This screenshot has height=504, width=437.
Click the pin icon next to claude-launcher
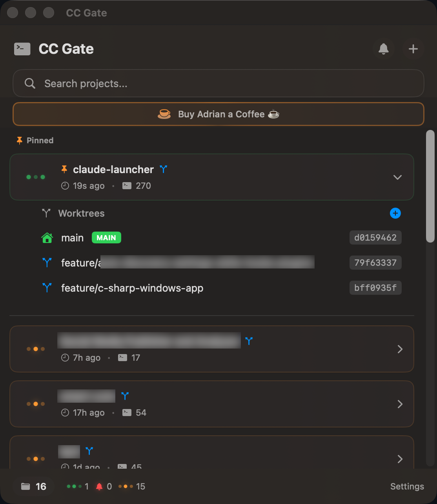(64, 169)
